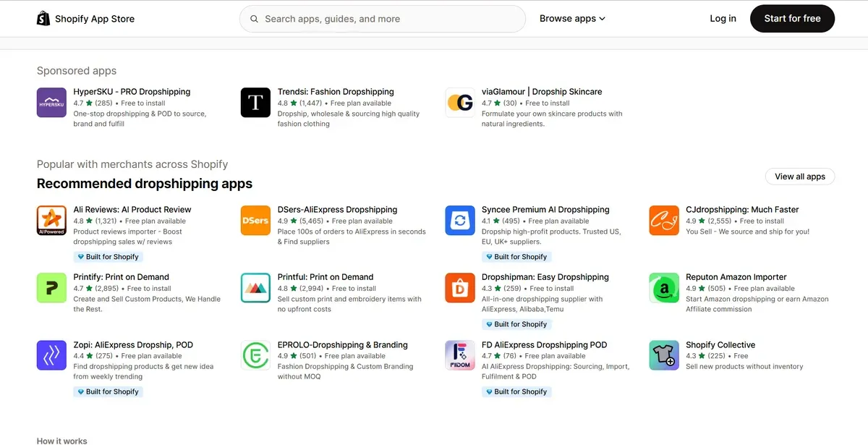The width and height of the screenshot is (868, 445).
Task: Open Zopi: AliExpress Dropship, POD title
Action: tap(133, 345)
